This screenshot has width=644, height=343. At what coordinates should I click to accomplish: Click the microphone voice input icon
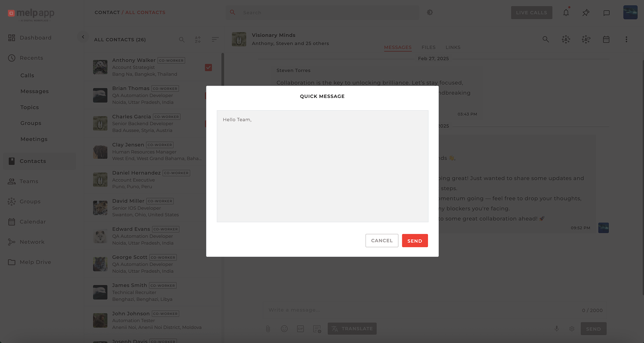[556, 329]
